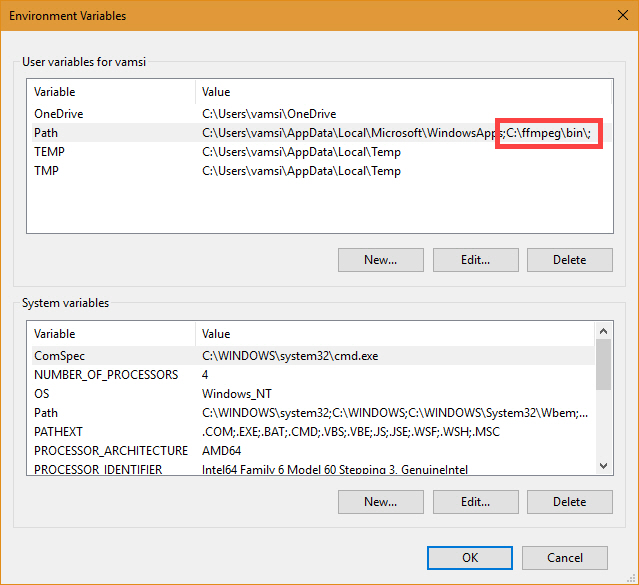Screen dimensions: 639x585
Task: Select the system Path variable row
Action: [x=313, y=413]
